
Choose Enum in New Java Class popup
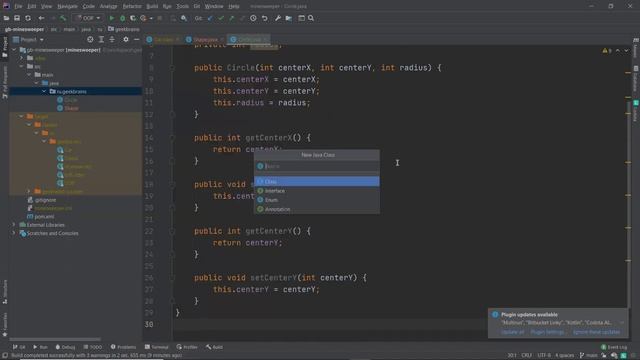317,200
